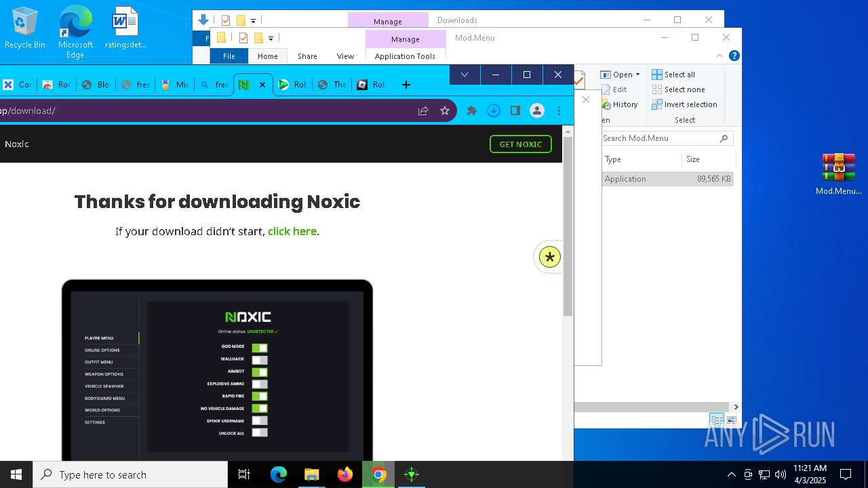Launch Edge from the taskbar
Screen dimensions: 868x488
coord(279,474)
